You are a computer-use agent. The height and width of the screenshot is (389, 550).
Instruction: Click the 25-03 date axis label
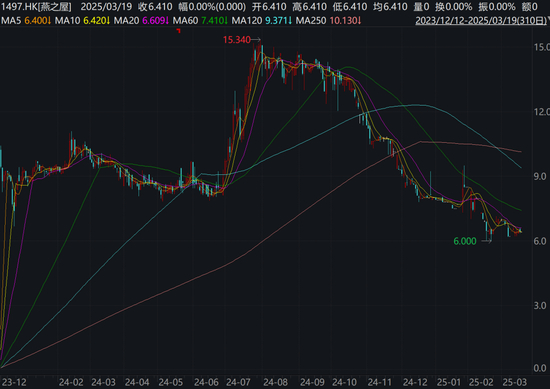[515, 382]
